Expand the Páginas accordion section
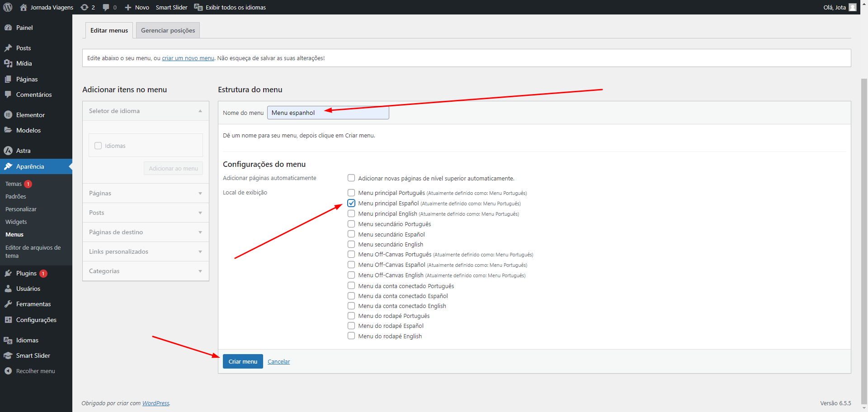This screenshot has width=868, height=412. pyautogui.click(x=146, y=193)
